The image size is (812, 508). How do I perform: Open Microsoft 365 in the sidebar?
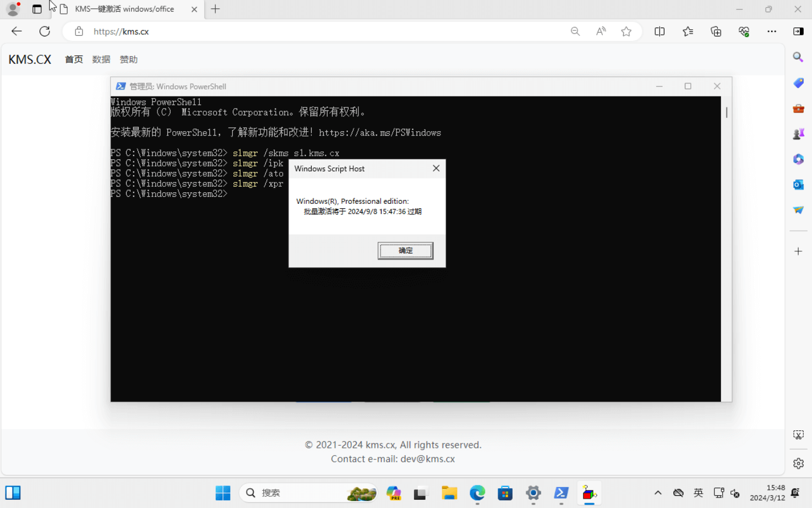click(798, 159)
